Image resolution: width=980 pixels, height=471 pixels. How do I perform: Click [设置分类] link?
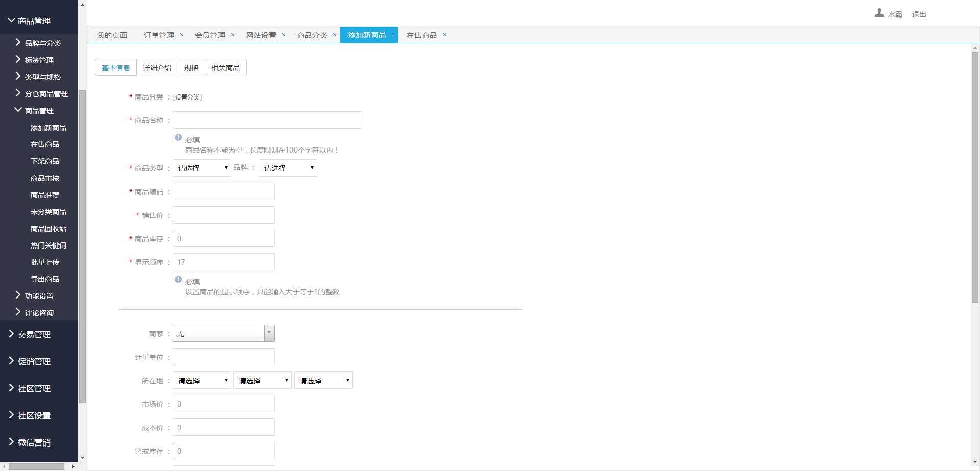[187, 97]
